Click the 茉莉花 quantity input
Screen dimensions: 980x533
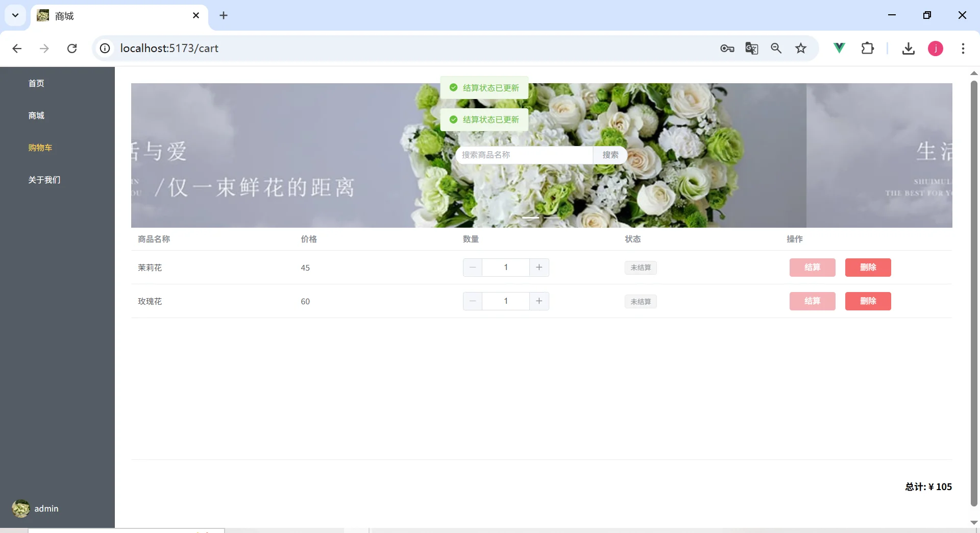[506, 268]
